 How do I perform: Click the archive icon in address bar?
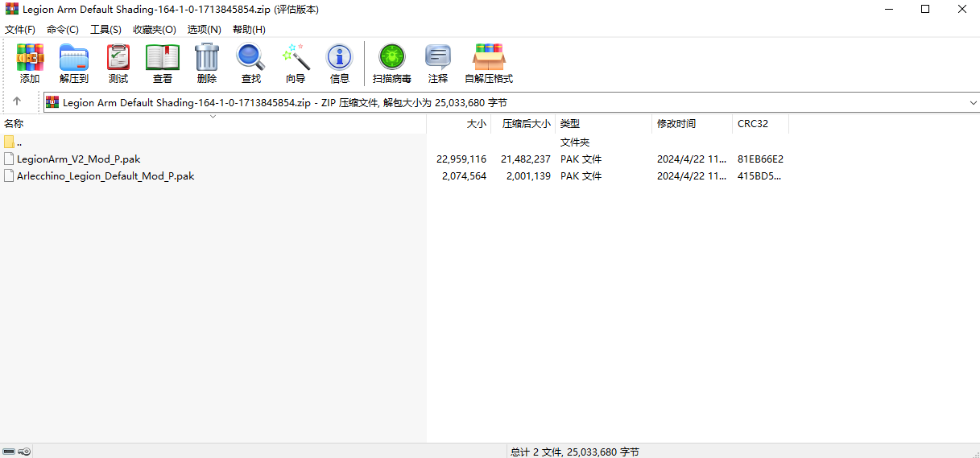coord(53,102)
